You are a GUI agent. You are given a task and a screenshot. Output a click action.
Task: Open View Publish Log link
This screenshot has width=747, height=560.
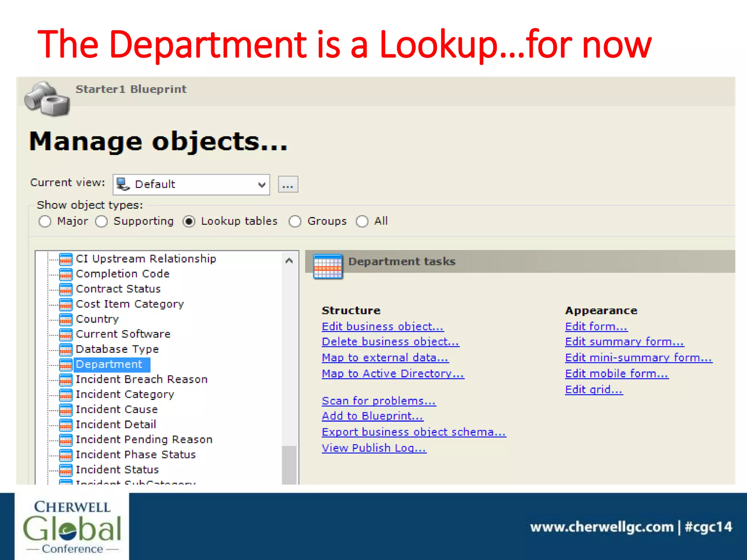coord(374,448)
